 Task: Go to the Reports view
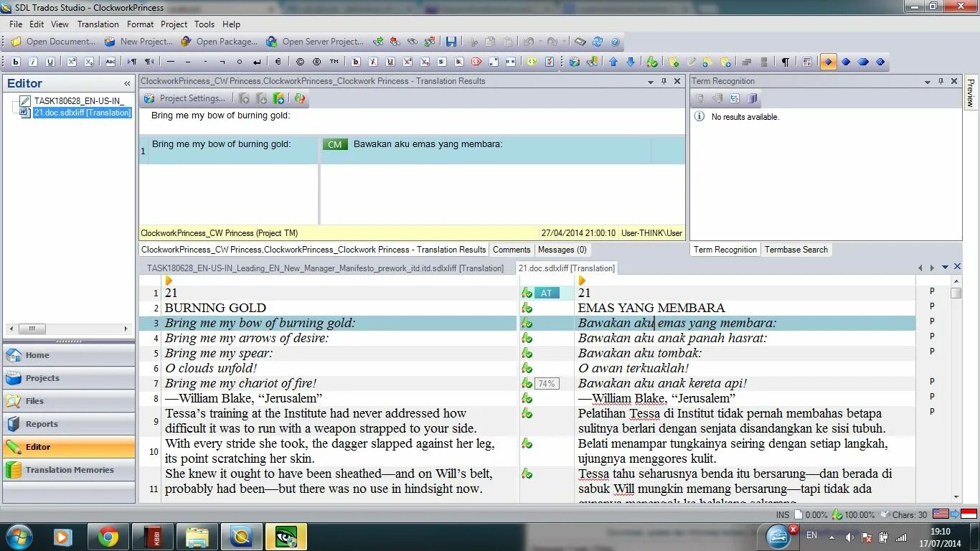[x=69, y=424]
